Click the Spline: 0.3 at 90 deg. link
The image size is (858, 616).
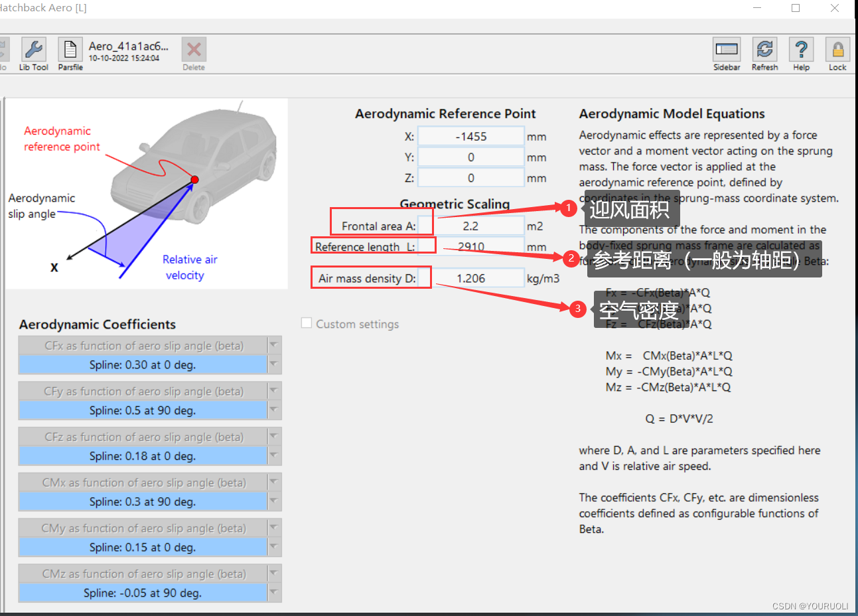click(x=143, y=501)
